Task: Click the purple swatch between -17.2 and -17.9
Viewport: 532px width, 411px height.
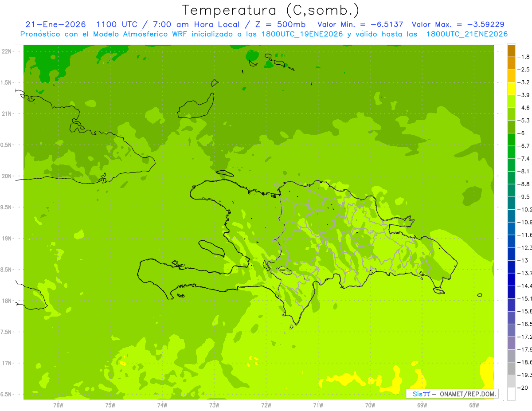Action: [x=511, y=343]
